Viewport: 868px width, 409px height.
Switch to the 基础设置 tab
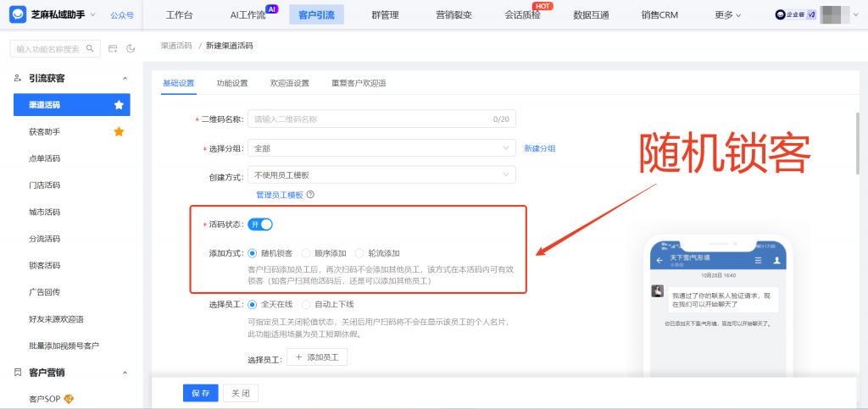click(178, 84)
